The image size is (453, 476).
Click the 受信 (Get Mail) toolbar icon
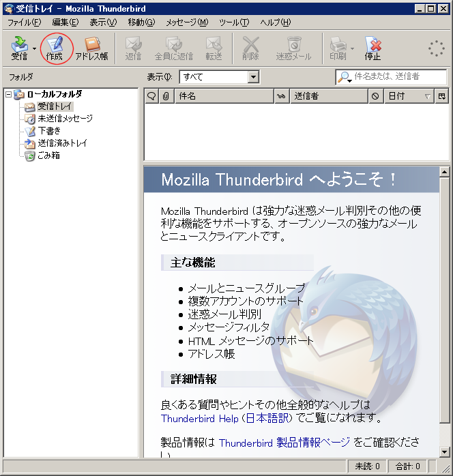click(19, 48)
